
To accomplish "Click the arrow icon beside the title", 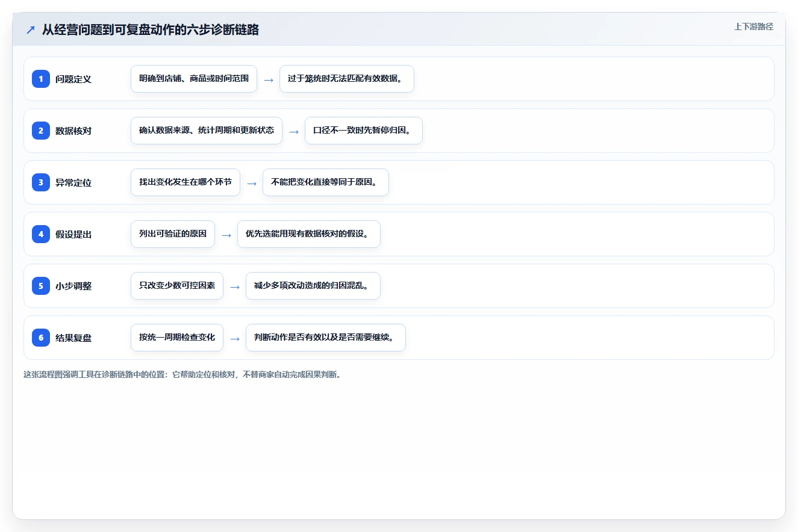I will point(30,29).
